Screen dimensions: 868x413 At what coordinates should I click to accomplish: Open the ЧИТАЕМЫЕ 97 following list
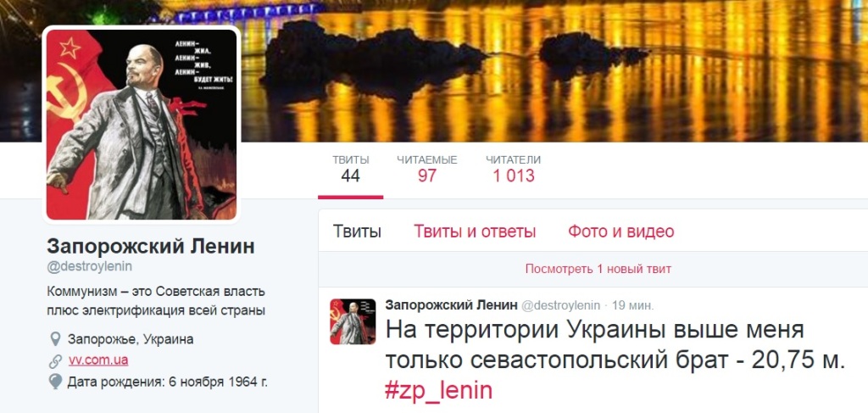[x=427, y=170]
